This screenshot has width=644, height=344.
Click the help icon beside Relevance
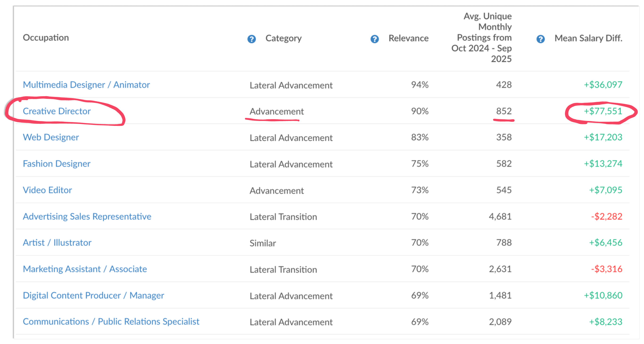click(374, 39)
